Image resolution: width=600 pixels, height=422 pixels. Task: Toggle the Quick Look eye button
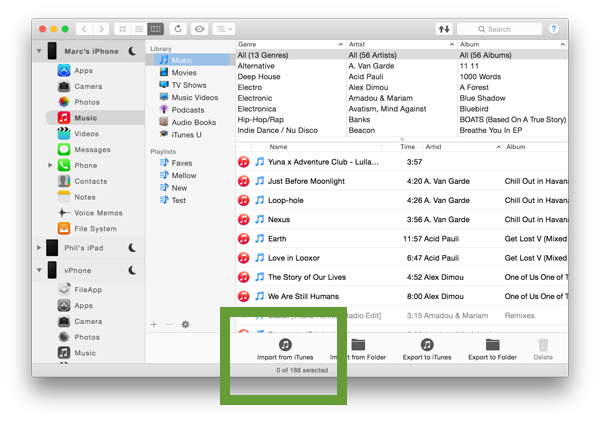click(x=199, y=29)
